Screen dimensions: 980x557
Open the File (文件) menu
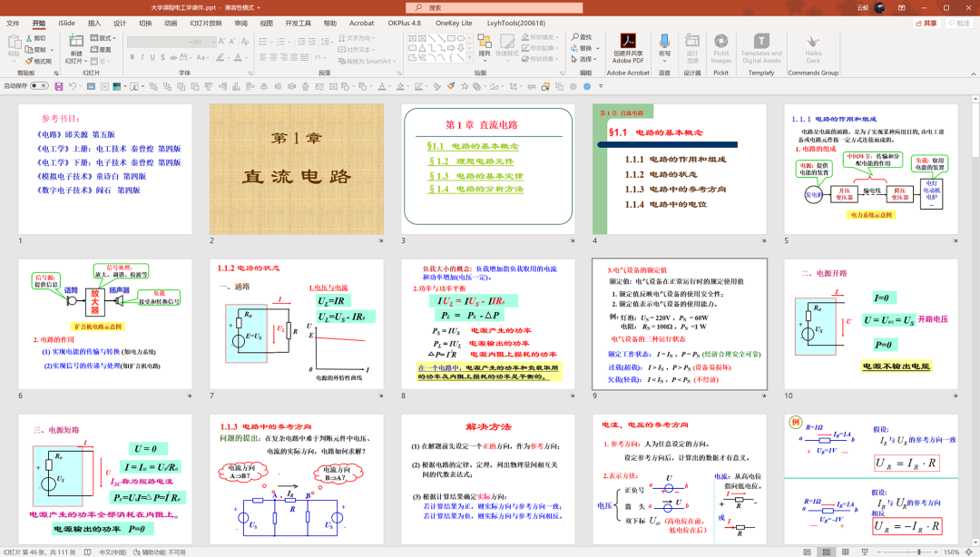13,23
